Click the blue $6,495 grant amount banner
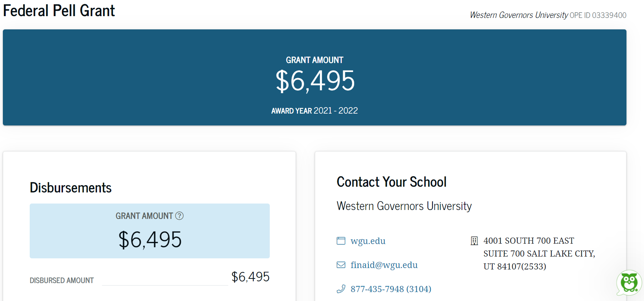Image resolution: width=644 pixels, height=301 pixels. click(314, 77)
